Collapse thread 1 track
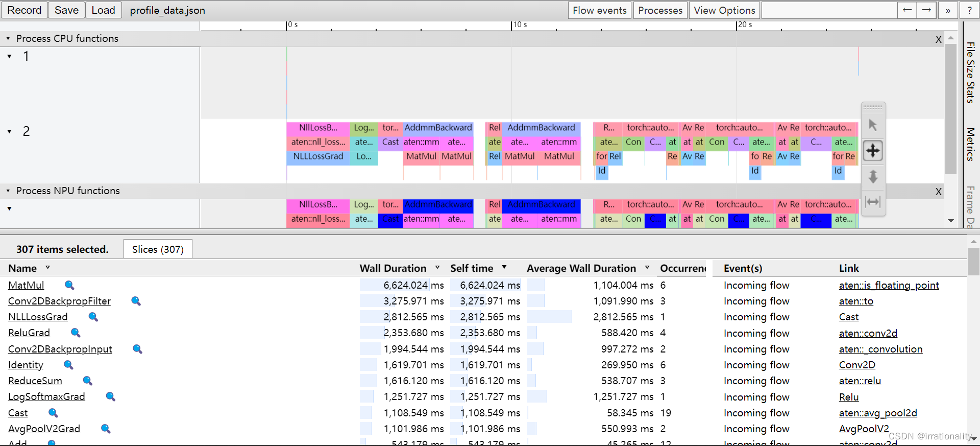 point(9,56)
